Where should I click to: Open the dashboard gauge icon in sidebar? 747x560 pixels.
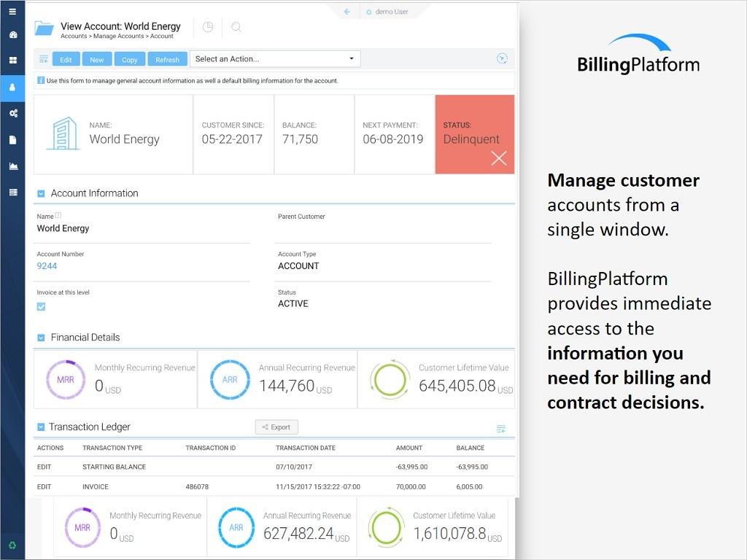[13, 35]
